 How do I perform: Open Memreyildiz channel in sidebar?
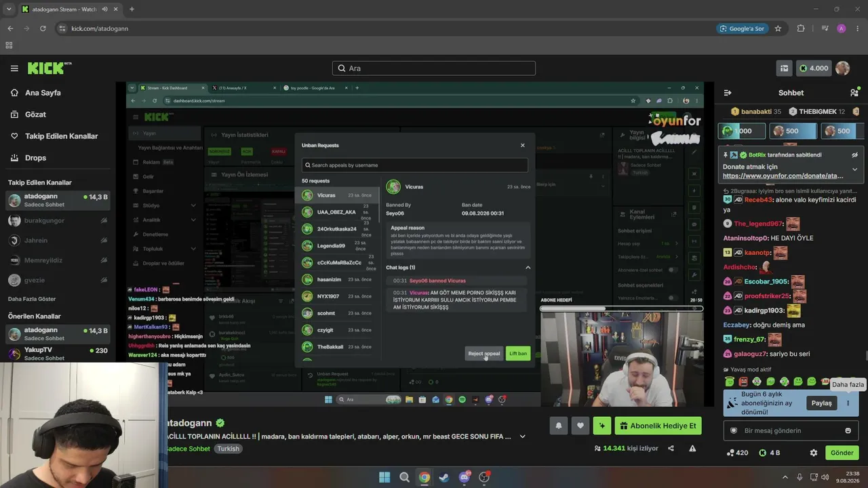(58, 260)
